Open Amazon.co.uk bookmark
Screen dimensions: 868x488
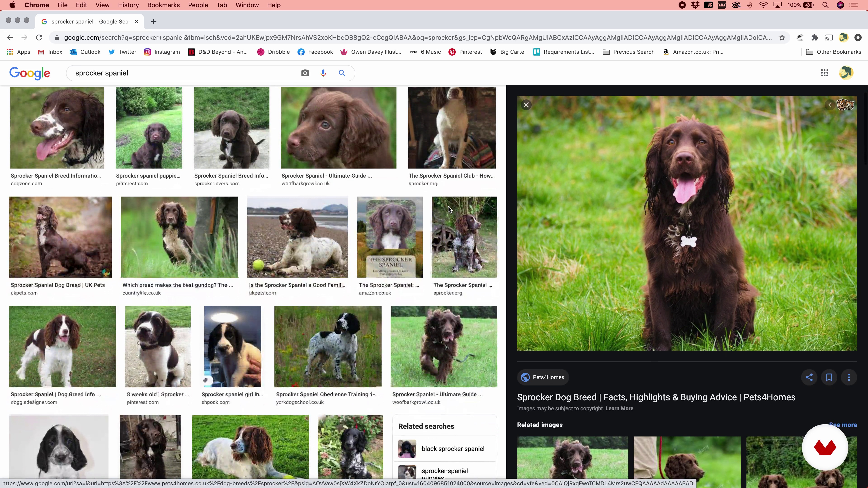693,52
